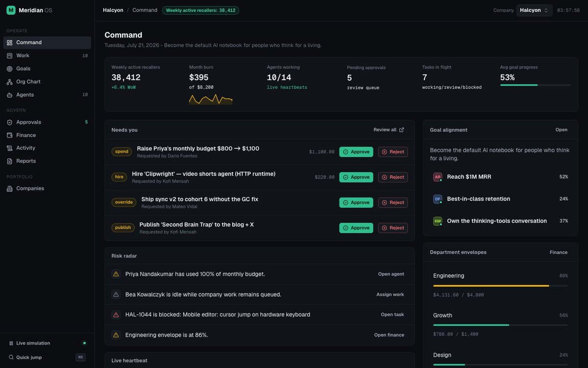This screenshot has height=368, width=588.
Task: Click the Agents robot icon in sidebar
Action: pyautogui.click(x=10, y=95)
